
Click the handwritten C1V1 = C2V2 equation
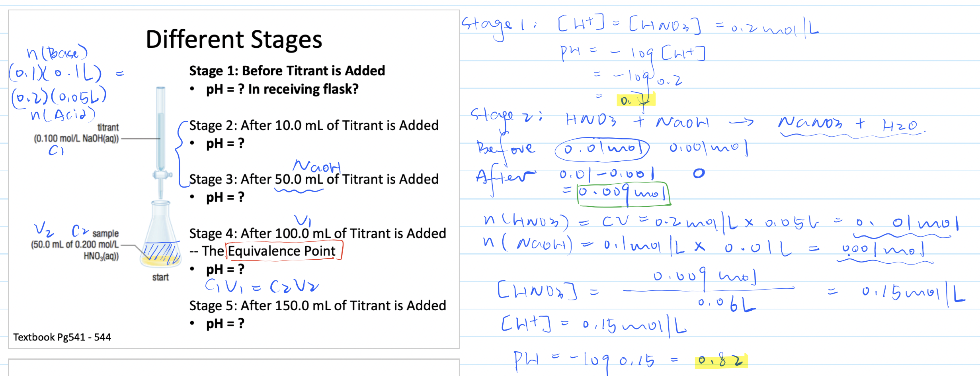(262, 286)
